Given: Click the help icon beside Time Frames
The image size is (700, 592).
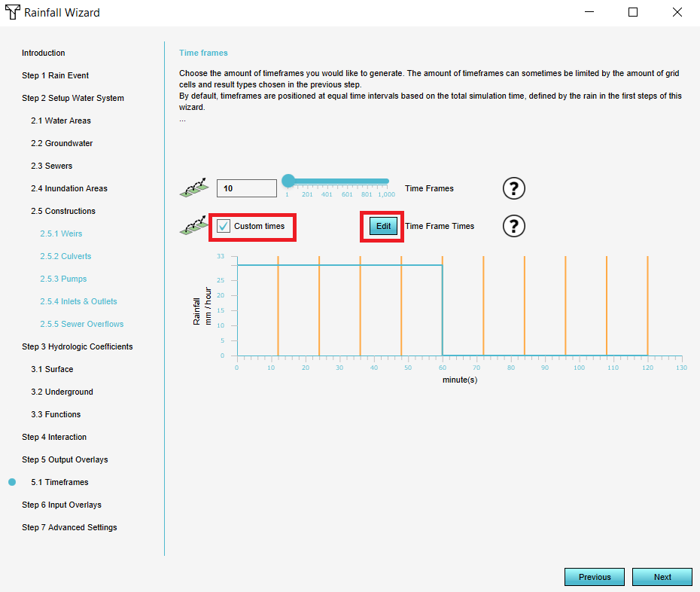Looking at the screenshot, I should pyautogui.click(x=513, y=188).
